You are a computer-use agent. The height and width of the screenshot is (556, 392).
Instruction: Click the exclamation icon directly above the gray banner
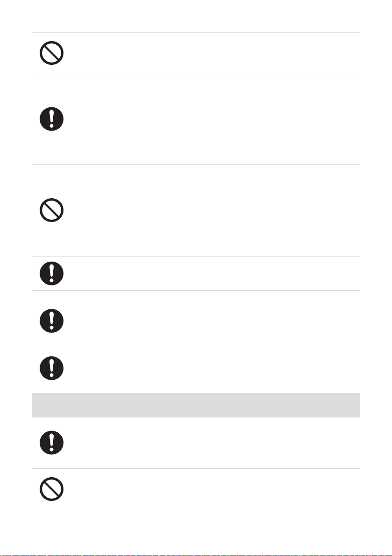[x=51, y=368]
